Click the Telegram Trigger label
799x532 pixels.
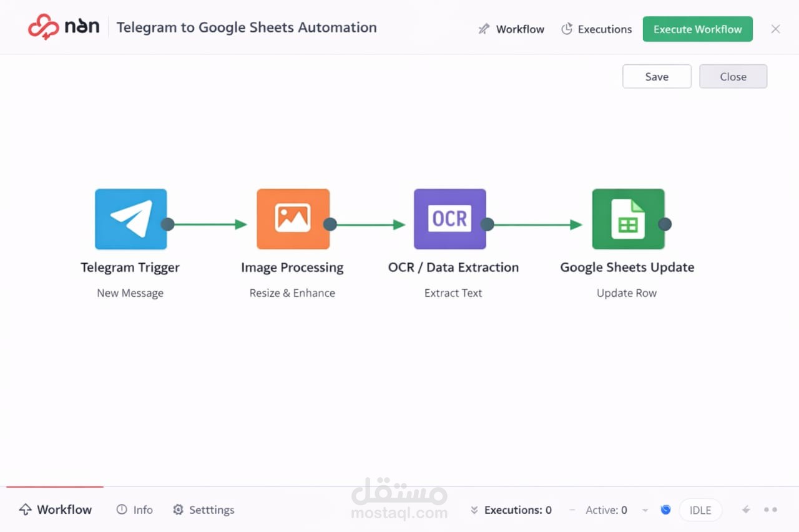pyautogui.click(x=130, y=268)
